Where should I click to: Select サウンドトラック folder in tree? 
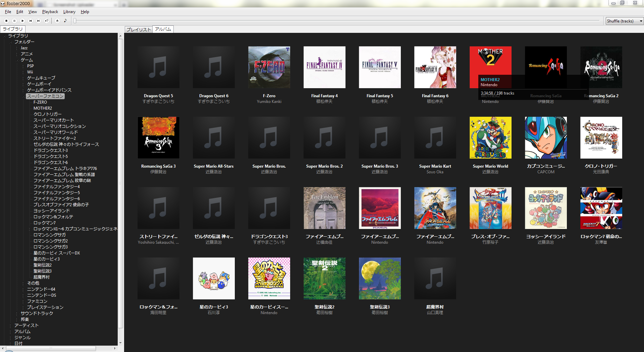[37, 313]
